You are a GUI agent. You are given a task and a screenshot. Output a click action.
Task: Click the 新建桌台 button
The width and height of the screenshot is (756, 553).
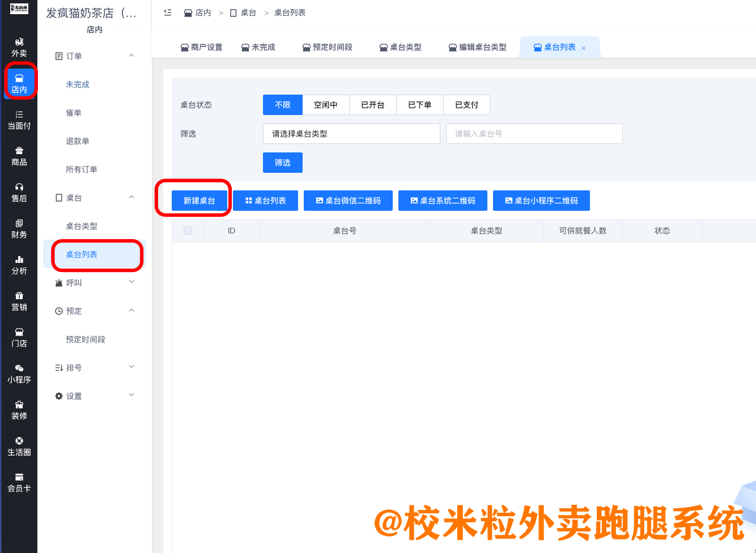coord(199,200)
